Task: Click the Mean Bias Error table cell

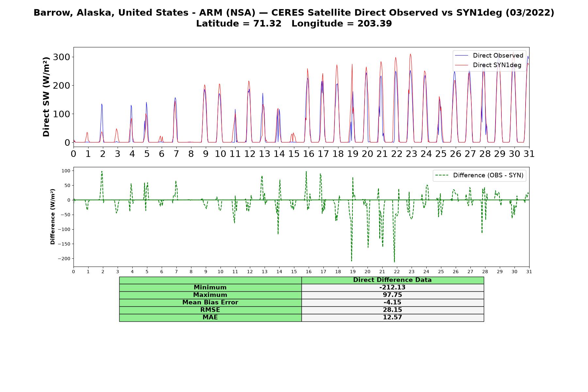Action: click(210, 302)
